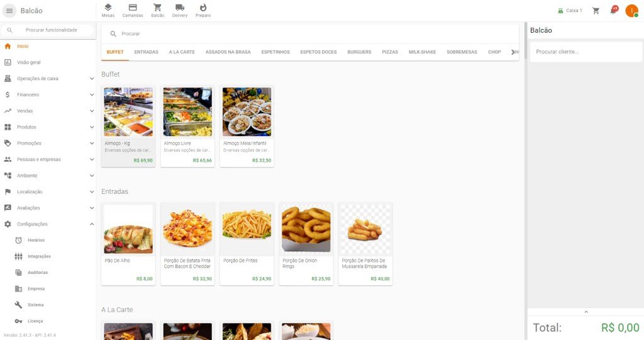
Task: Collapse the Configurações section
Action: (48, 224)
